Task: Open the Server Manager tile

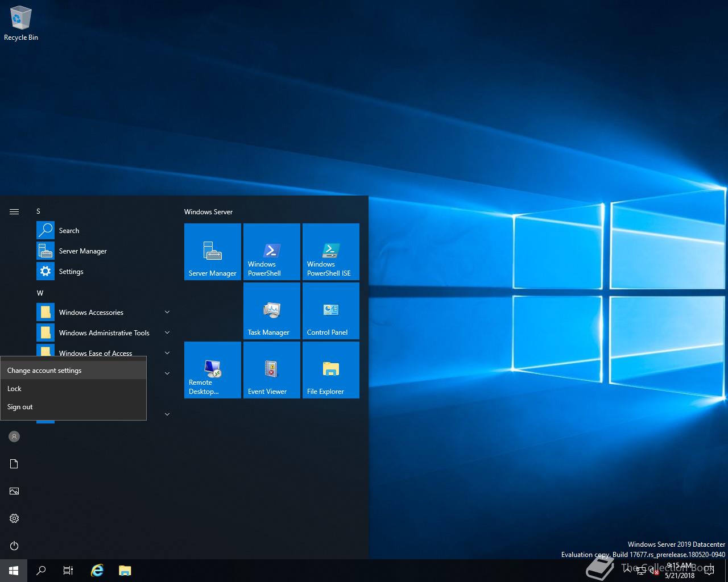Action: [213, 252]
